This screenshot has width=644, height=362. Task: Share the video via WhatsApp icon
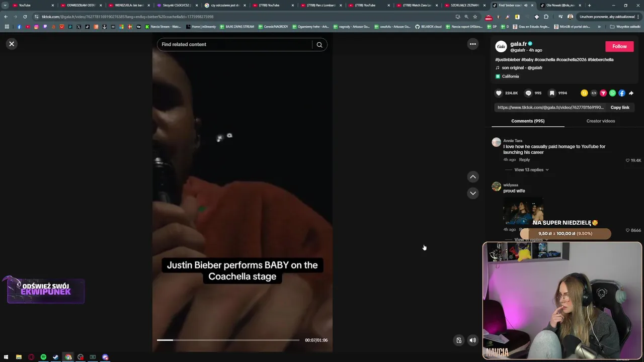(x=612, y=93)
